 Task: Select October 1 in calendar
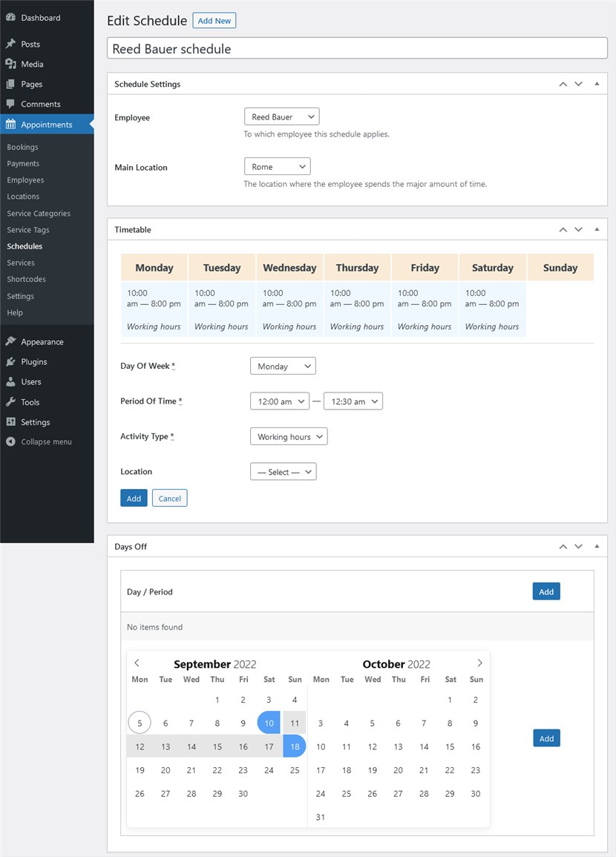(450, 700)
